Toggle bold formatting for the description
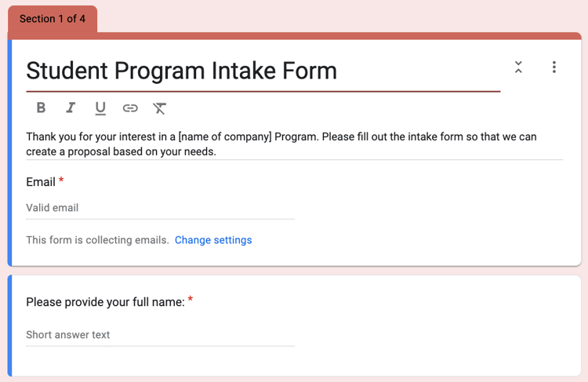 pyautogui.click(x=41, y=108)
